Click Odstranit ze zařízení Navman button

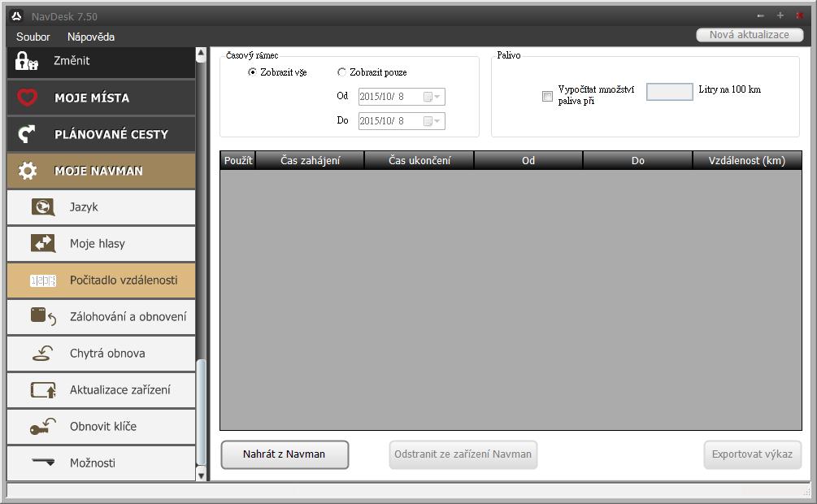click(463, 454)
